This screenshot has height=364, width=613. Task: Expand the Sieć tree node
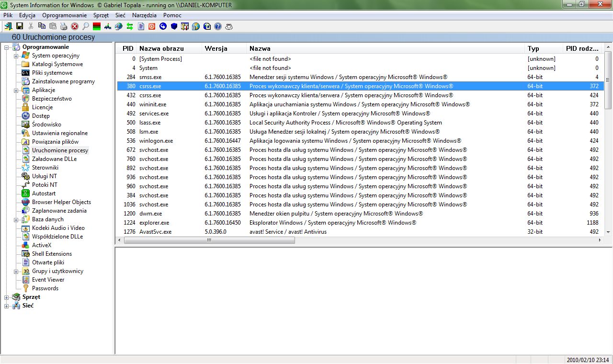[7, 306]
